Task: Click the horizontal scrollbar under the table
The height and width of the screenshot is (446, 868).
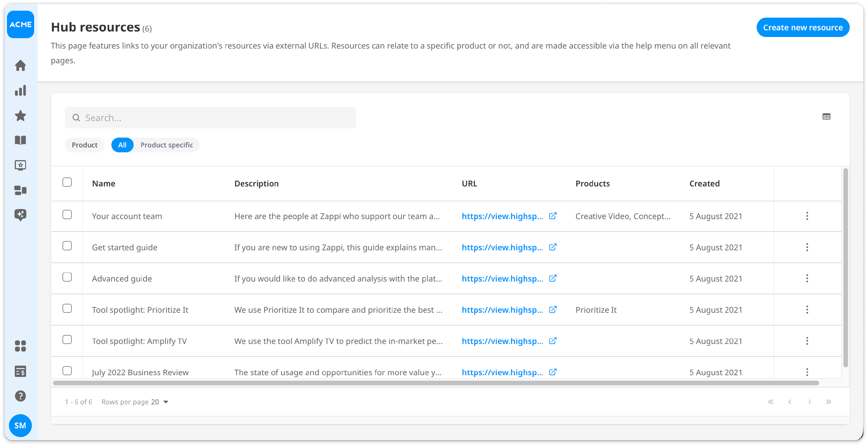Action: tap(436, 383)
